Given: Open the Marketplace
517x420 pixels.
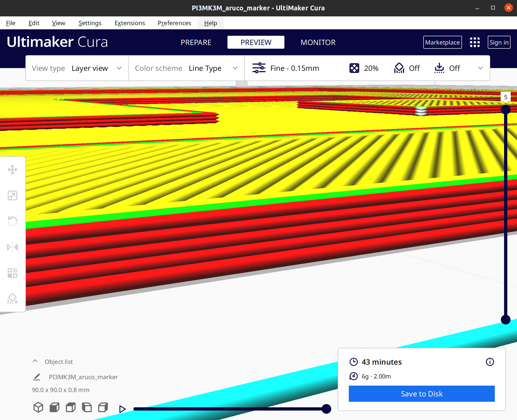Looking at the screenshot, I should (x=442, y=42).
